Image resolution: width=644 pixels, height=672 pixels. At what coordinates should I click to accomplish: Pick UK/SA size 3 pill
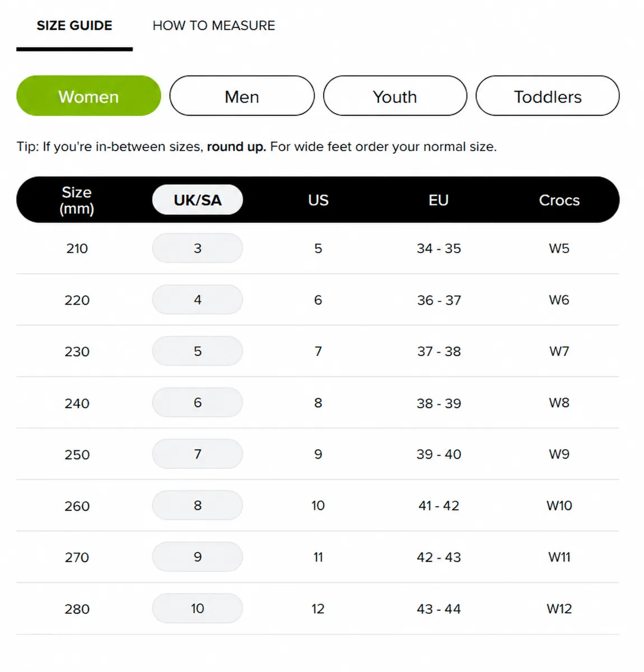[x=198, y=248]
